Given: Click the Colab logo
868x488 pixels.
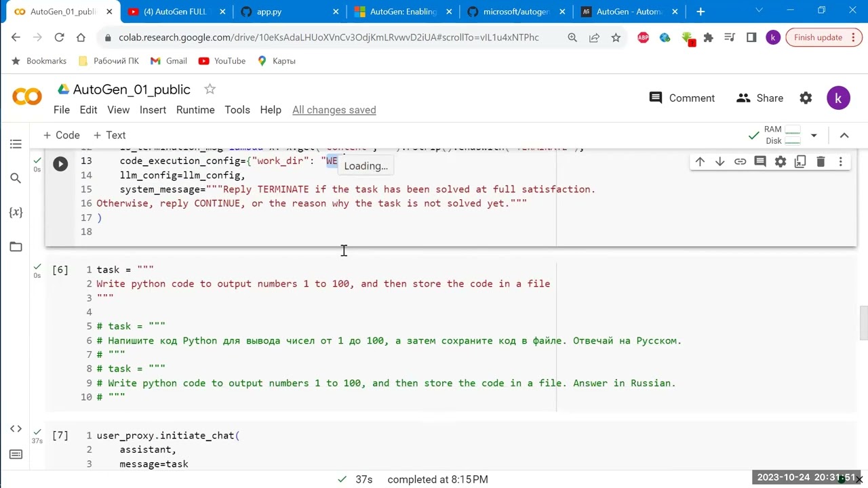Looking at the screenshot, I should [x=27, y=97].
